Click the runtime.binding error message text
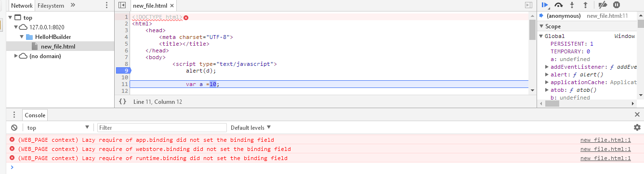 (153, 158)
